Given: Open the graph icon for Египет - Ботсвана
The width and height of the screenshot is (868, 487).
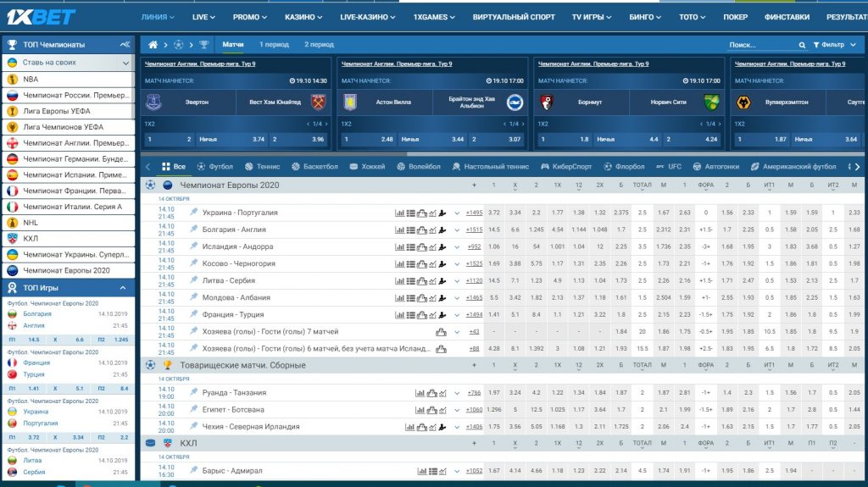Looking at the screenshot, I should pyautogui.click(x=442, y=410).
